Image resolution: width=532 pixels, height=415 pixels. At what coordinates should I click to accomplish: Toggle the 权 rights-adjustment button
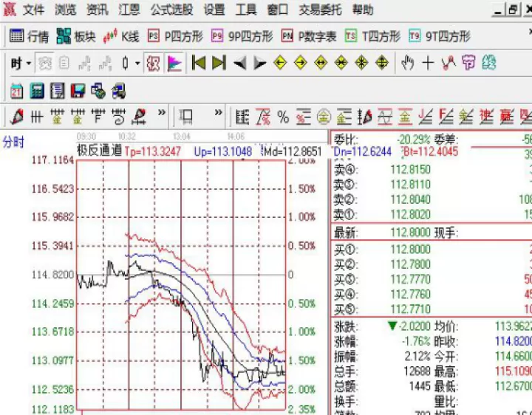click(x=153, y=63)
